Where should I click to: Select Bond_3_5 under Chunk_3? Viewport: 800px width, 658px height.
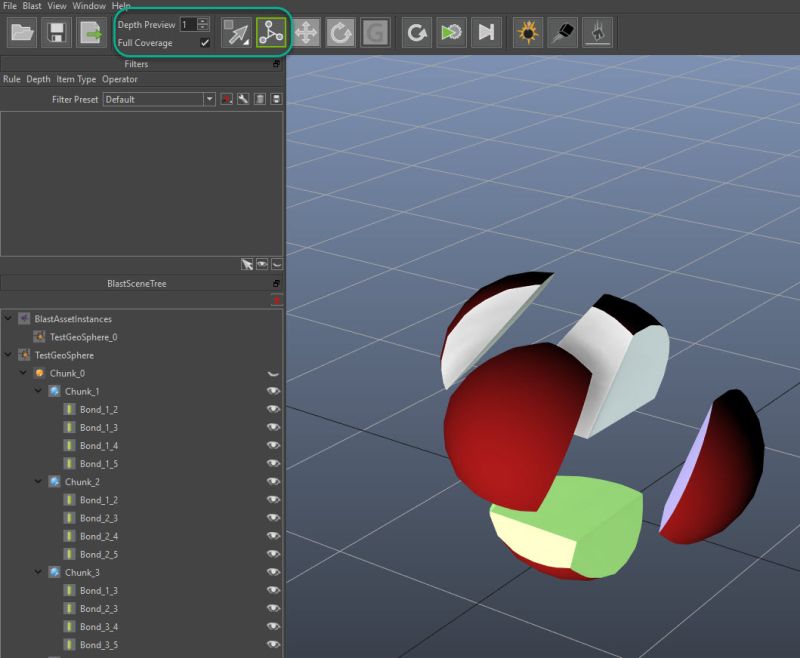tap(99, 645)
